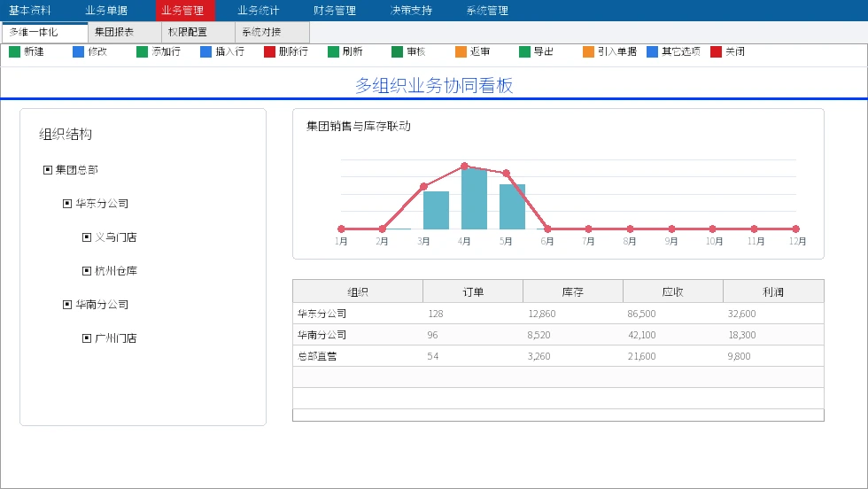Select 广州门店 label in tree
This screenshot has width=868, height=489.
point(116,338)
